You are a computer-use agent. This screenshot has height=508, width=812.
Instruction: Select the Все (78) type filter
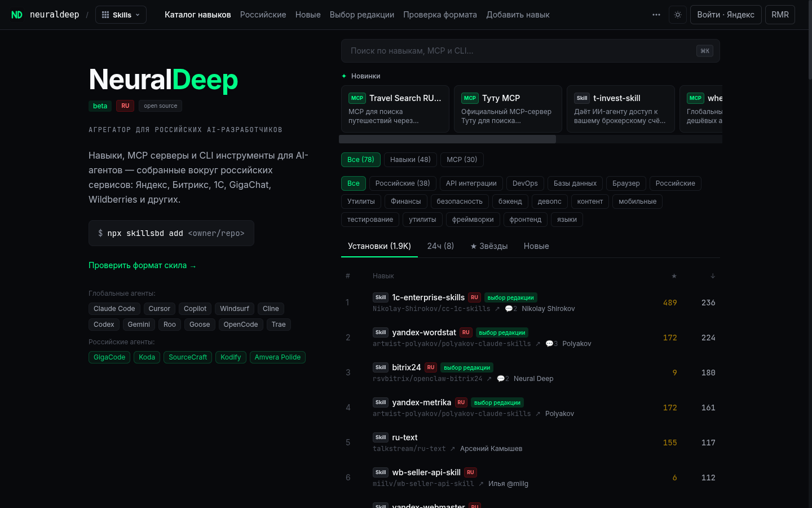[x=361, y=160]
